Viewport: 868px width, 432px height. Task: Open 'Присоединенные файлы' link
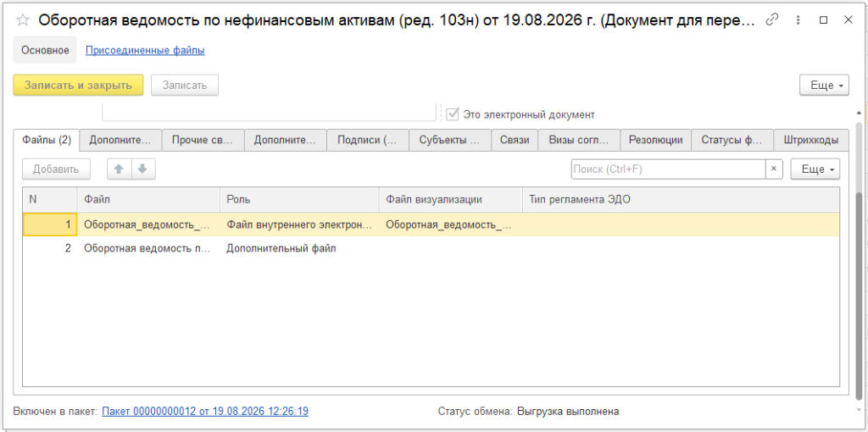(x=145, y=50)
